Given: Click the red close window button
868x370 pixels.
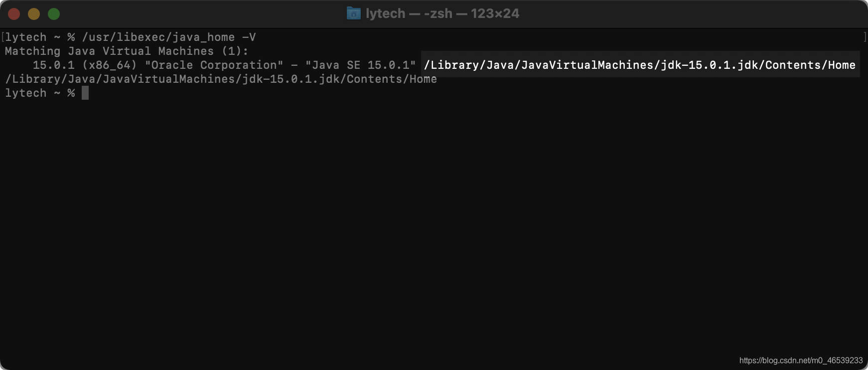Looking at the screenshot, I should tap(14, 14).
